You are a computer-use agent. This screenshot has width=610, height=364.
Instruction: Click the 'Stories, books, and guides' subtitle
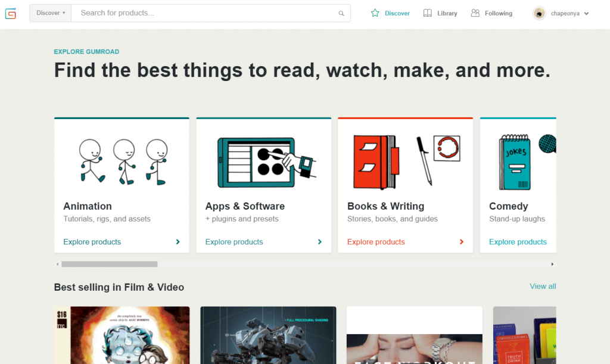pos(393,219)
